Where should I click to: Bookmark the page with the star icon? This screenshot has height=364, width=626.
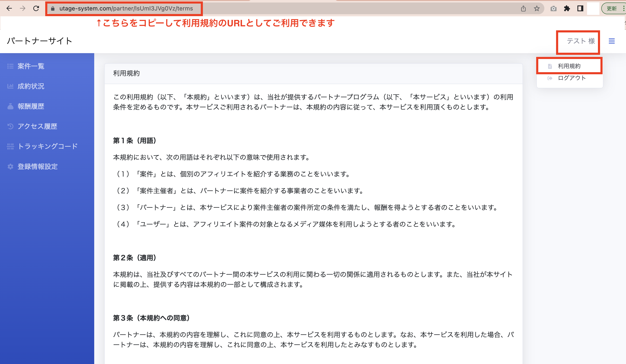tap(537, 9)
